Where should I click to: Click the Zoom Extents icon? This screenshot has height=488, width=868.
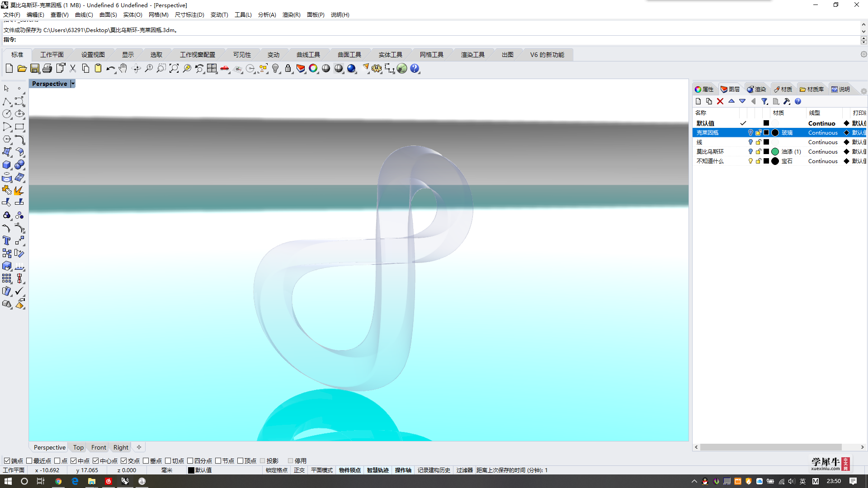[174, 69]
